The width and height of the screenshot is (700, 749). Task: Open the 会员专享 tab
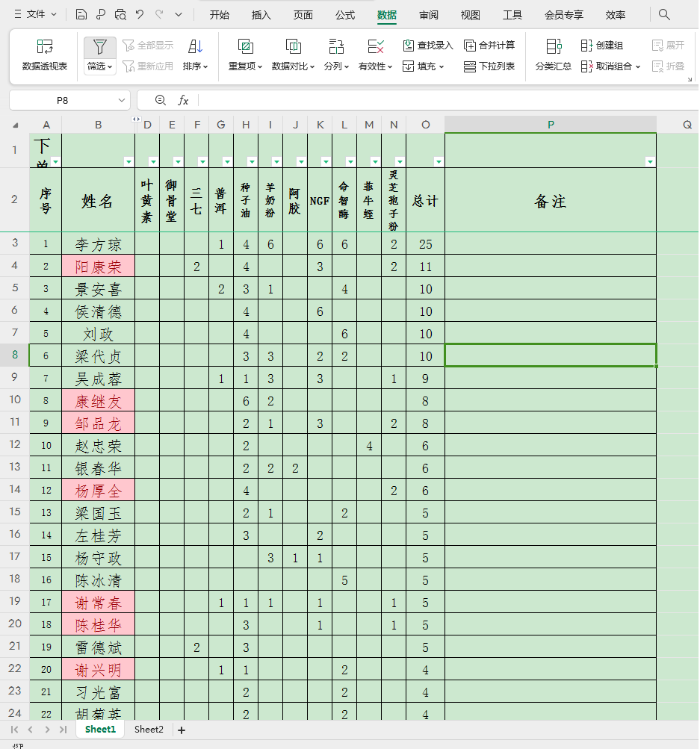(x=564, y=15)
